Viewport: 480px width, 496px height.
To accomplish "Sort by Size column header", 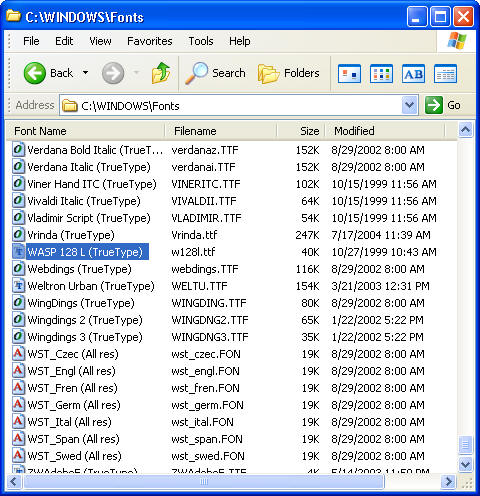I will 301,131.
